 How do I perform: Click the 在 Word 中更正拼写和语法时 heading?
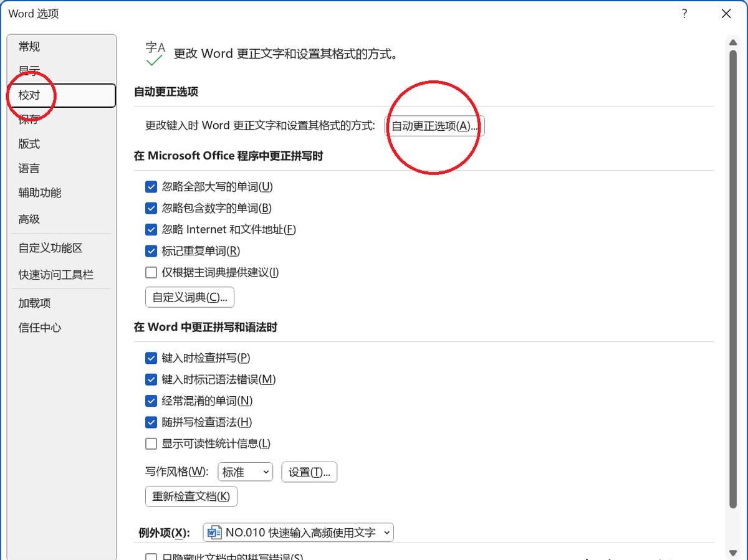coord(206,327)
